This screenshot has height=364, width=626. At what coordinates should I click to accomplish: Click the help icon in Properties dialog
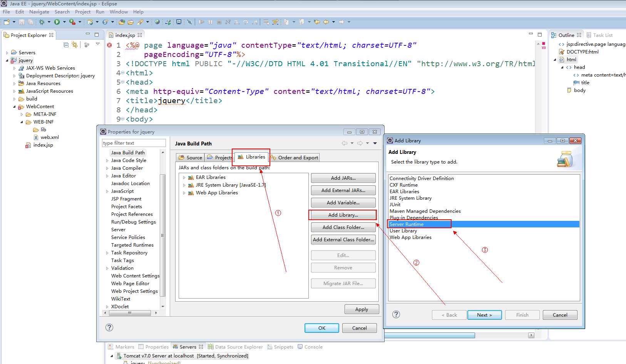pyautogui.click(x=109, y=327)
